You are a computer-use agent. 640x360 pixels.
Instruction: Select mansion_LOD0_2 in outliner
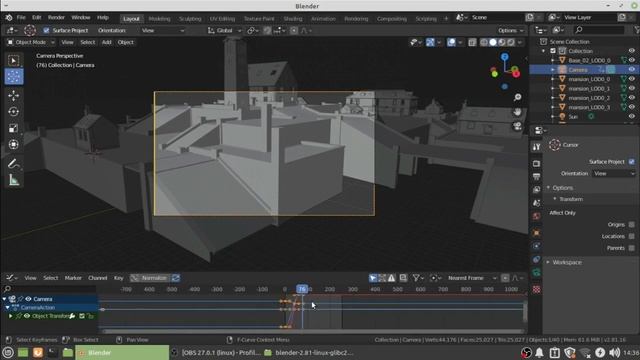coord(589,98)
